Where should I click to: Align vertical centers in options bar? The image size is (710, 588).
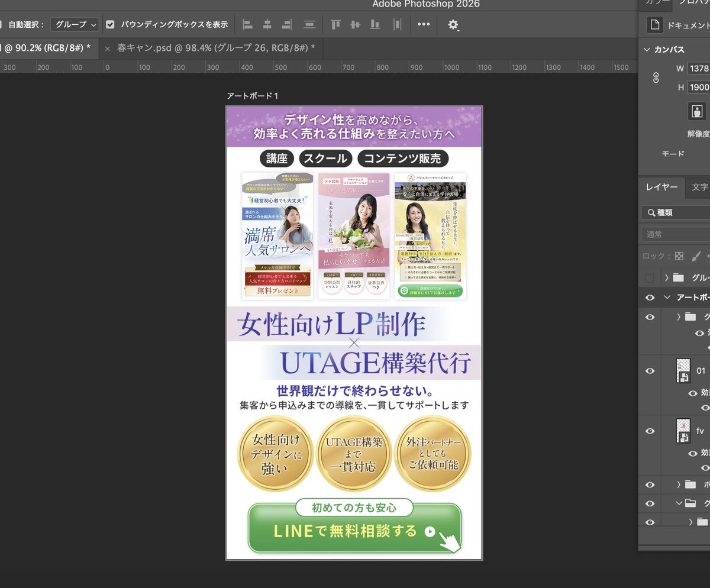tap(355, 25)
